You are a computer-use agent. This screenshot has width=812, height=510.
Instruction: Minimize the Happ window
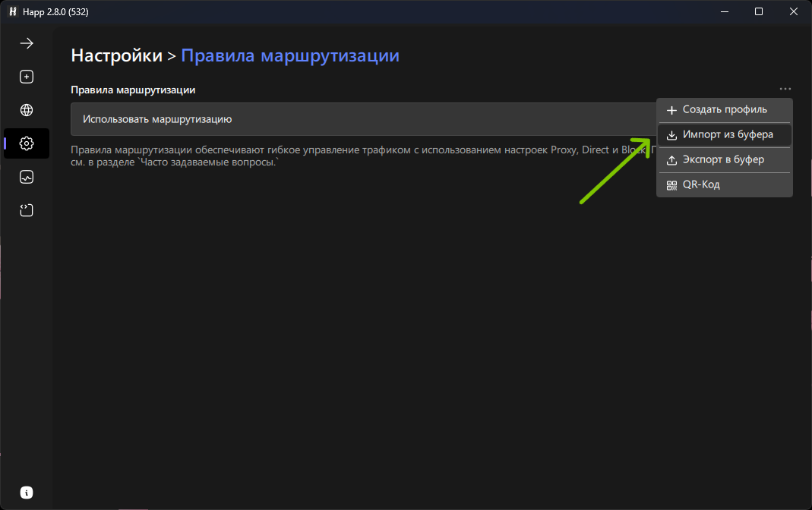click(724, 11)
